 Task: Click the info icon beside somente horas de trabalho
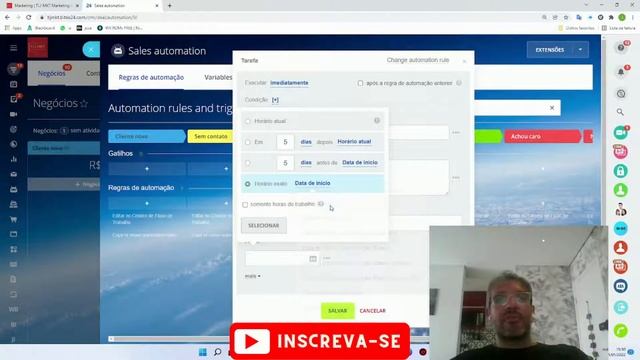point(321,204)
